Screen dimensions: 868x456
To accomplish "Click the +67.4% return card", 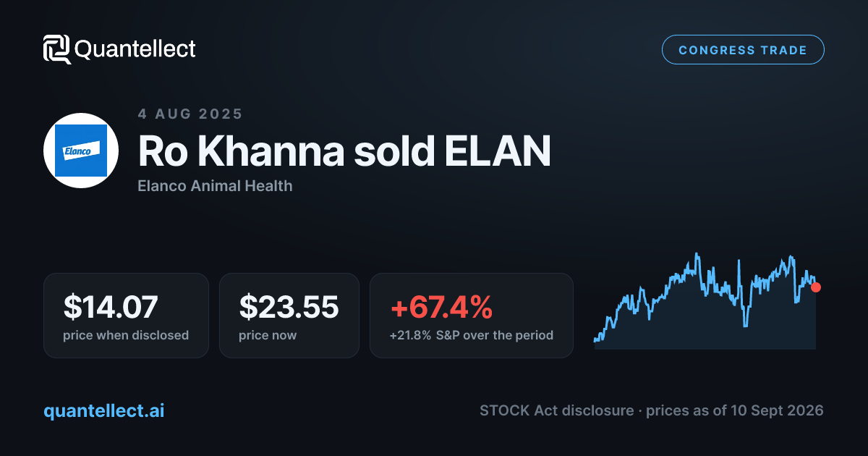I will (472, 316).
